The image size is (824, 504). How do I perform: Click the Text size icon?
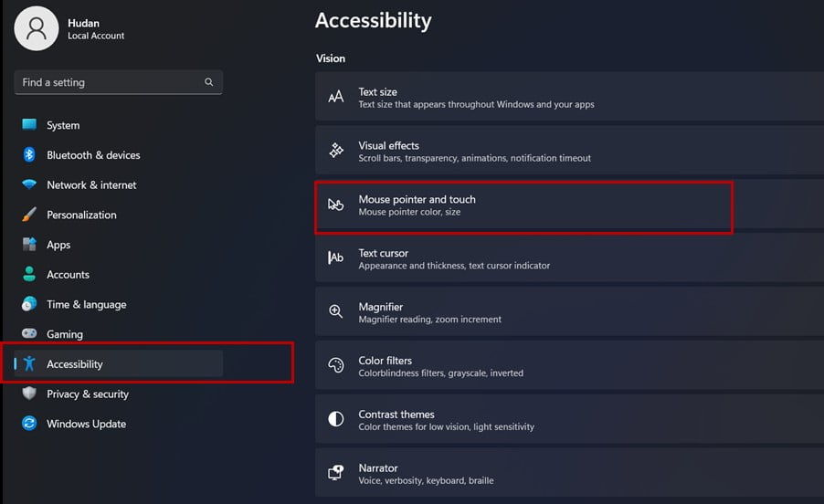coord(336,97)
